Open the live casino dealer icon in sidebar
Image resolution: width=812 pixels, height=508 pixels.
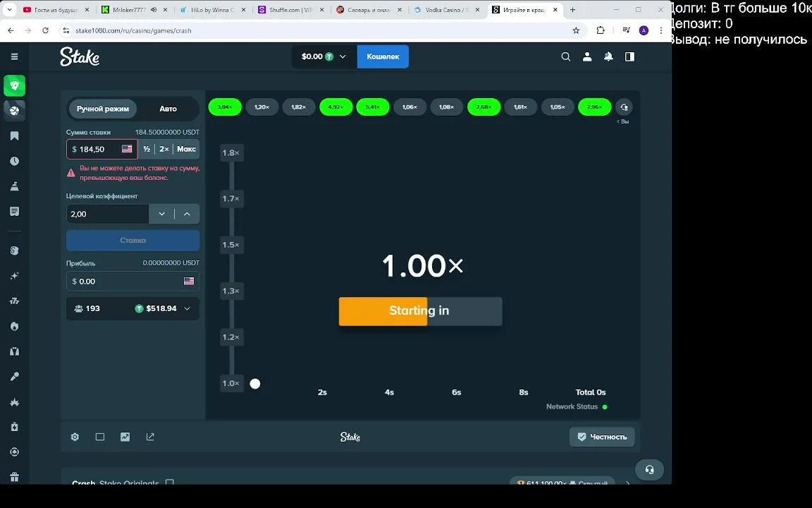click(15, 351)
